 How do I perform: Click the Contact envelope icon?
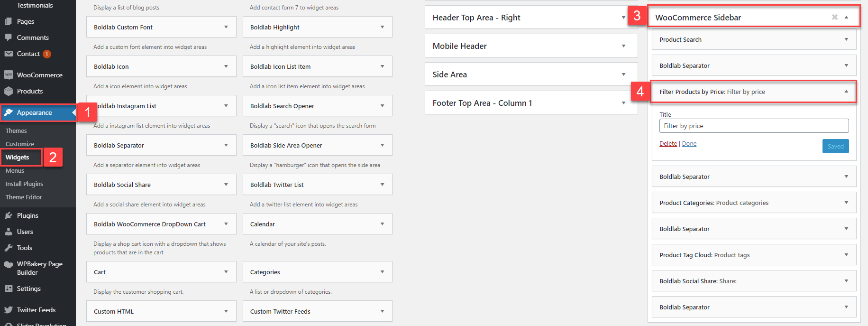[x=9, y=54]
